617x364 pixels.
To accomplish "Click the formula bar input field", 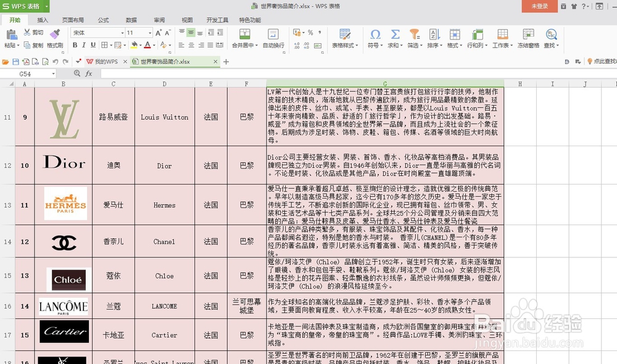I will [x=358, y=73].
